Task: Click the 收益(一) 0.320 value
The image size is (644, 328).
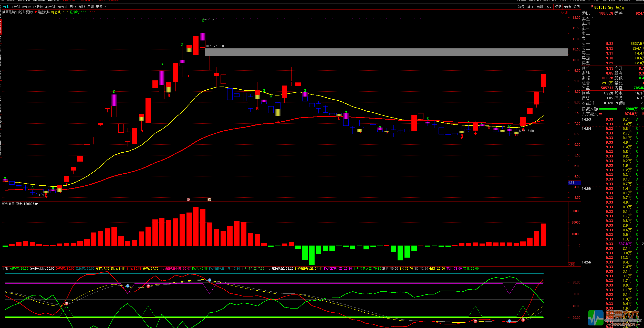Action: coord(609,103)
